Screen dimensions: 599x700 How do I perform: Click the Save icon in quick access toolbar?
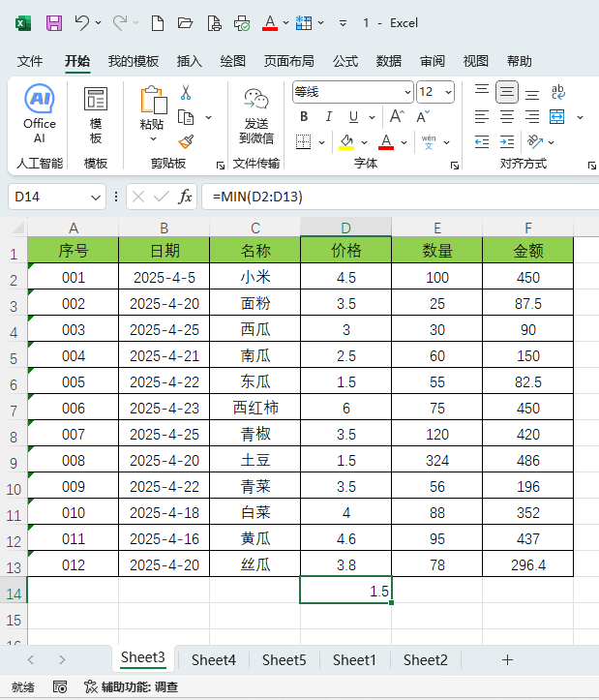pyautogui.click(x=54, y=23)
